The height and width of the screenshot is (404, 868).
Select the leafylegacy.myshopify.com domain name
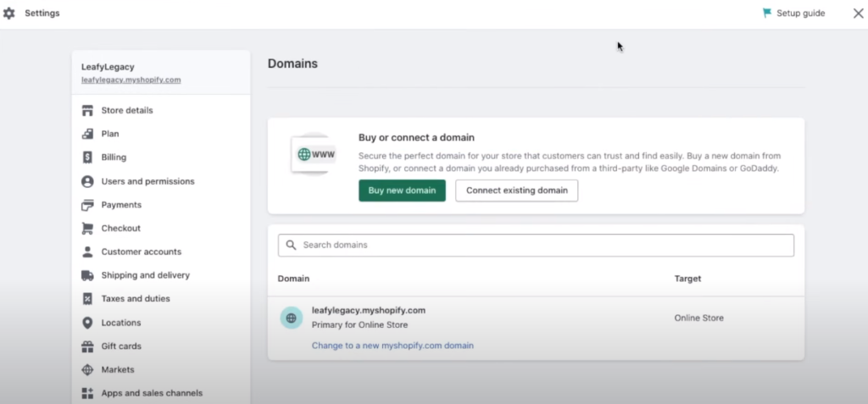pos(369,311)
